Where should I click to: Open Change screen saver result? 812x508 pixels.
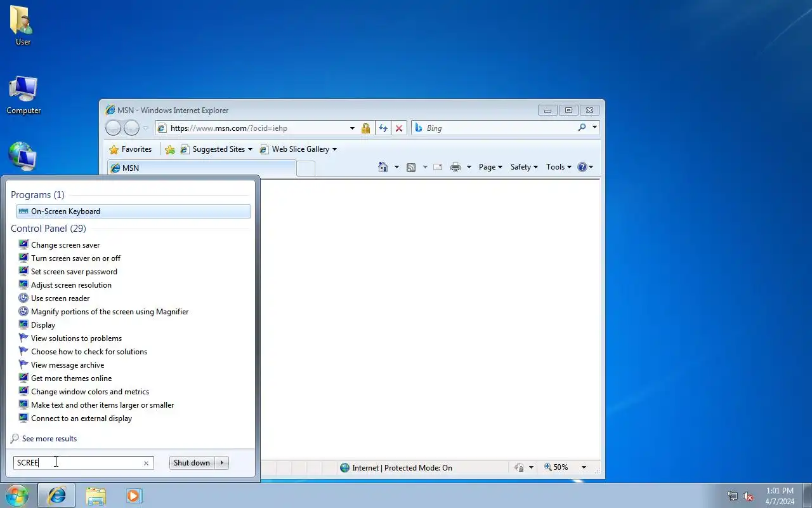(x=65, y=245)
